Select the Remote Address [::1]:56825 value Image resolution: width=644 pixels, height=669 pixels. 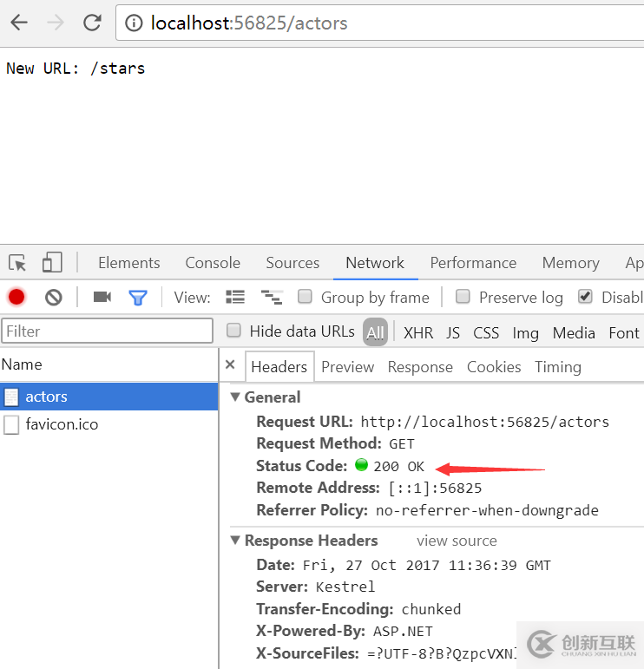click(x=435, y=489)
